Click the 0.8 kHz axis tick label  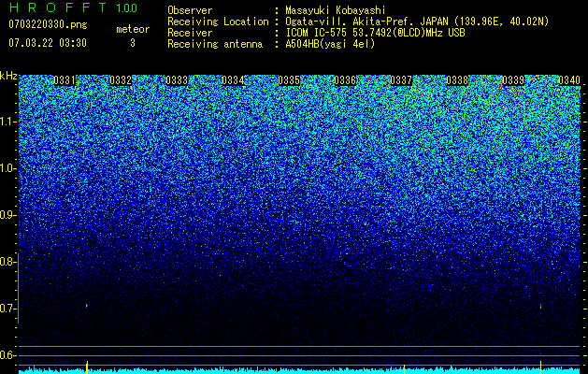click(x=8, y=262)
